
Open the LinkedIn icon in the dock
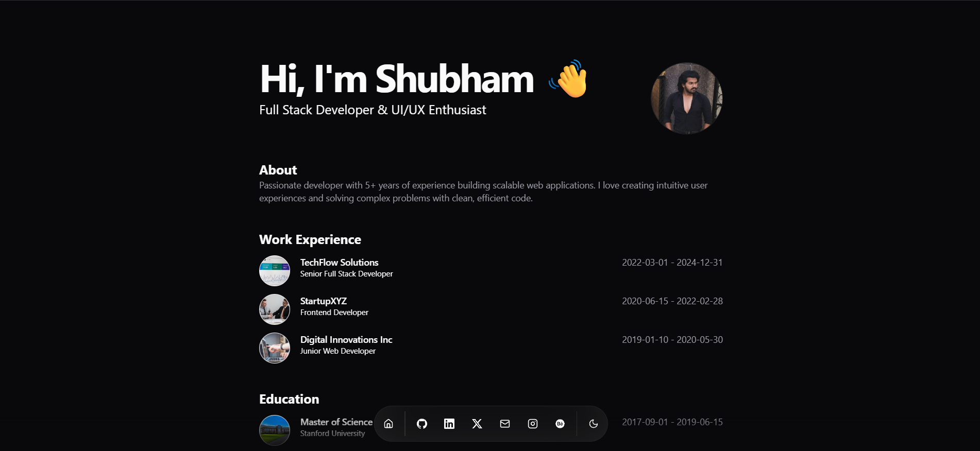[x=449, y=424]
